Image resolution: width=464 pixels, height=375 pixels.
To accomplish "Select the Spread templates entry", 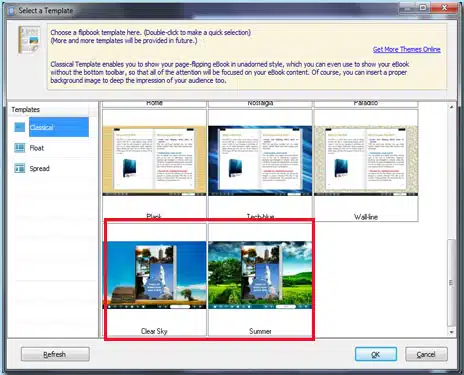I will pyautogui.click(x=39, y=169).
